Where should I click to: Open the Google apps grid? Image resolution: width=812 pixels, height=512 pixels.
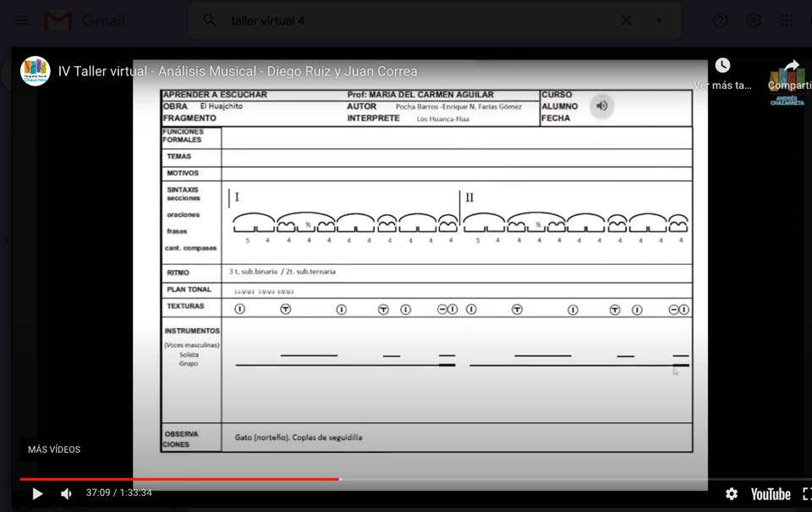click(787, 20)
